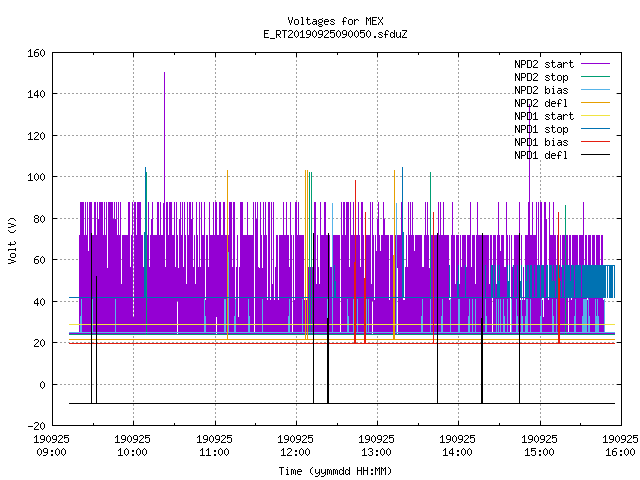
Task: Click the NPD2 stop legend label
Action: (x=541, y=77)
